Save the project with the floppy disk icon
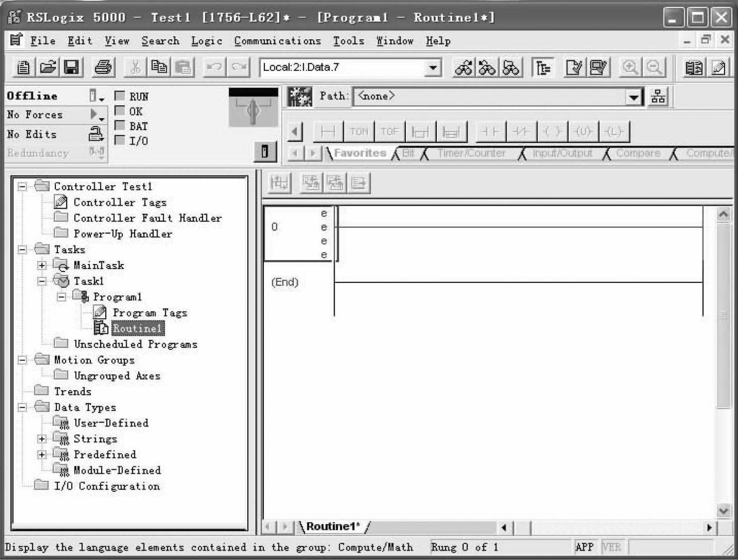Image resolution: width=738 pixels, height=560 pixels. pyautogui.click(x=72, y=67)
